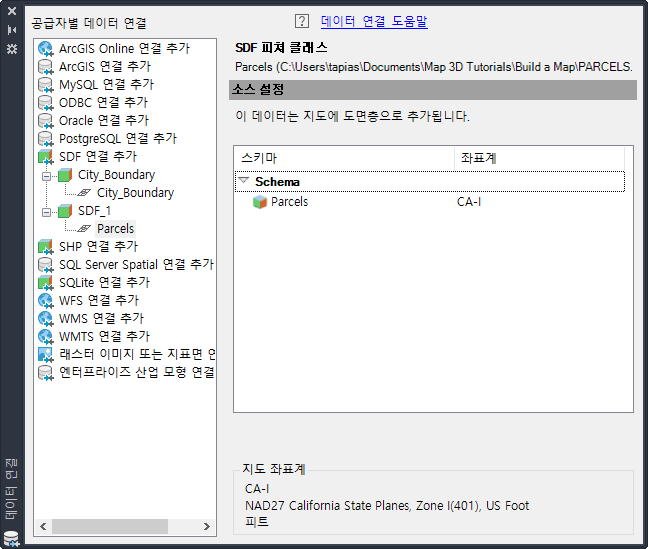Click the ODBC connection database icon

pyautogui.click(x=45, y=103)
